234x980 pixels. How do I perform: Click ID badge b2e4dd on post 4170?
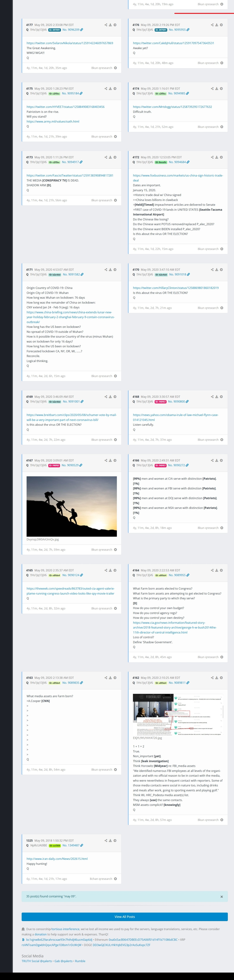(x=161, y=275)
